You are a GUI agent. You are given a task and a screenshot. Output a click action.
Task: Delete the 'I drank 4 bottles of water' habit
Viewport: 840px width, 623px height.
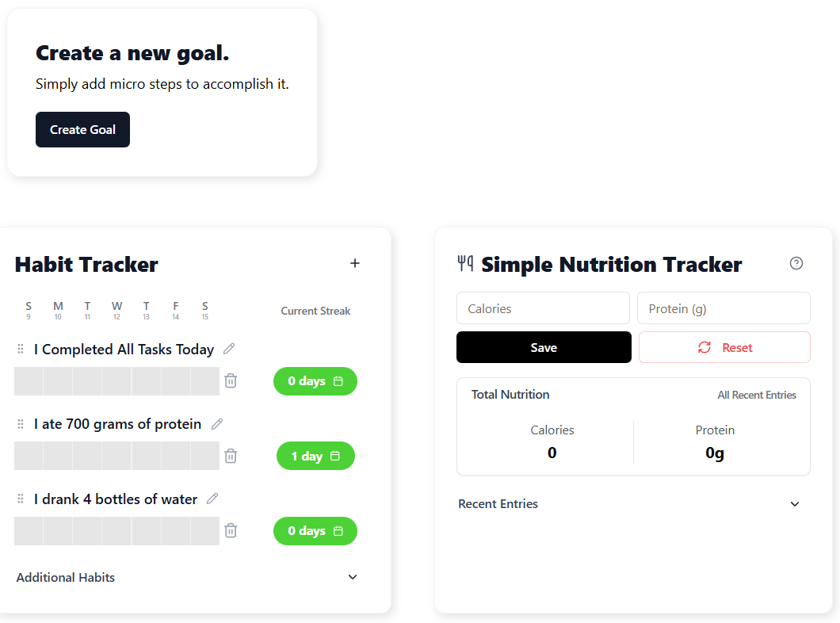pyautogui.click(x=231, y=531)
